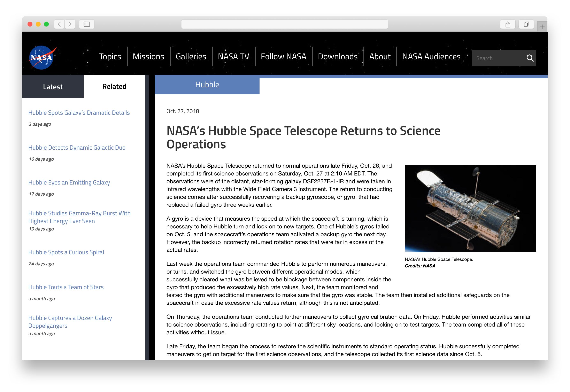Click '3 days ago' timestamp

[40, 124]
